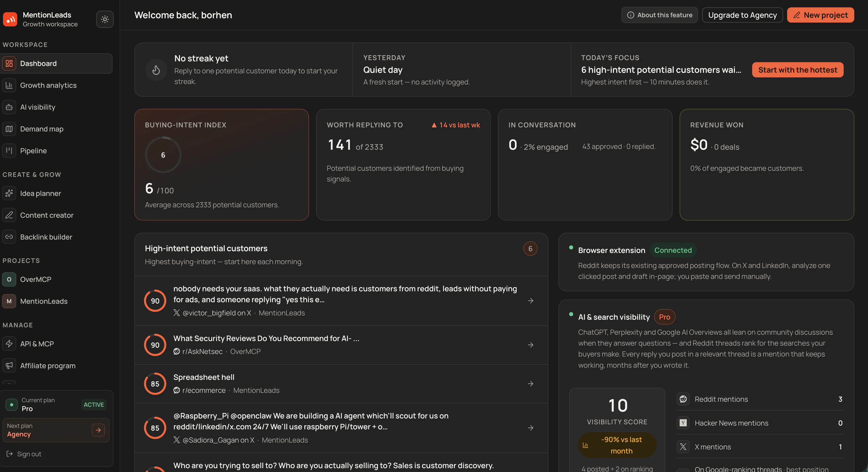
Task: Click the Demand map icon
Action: pyautogui.click(x=9, y=129)
